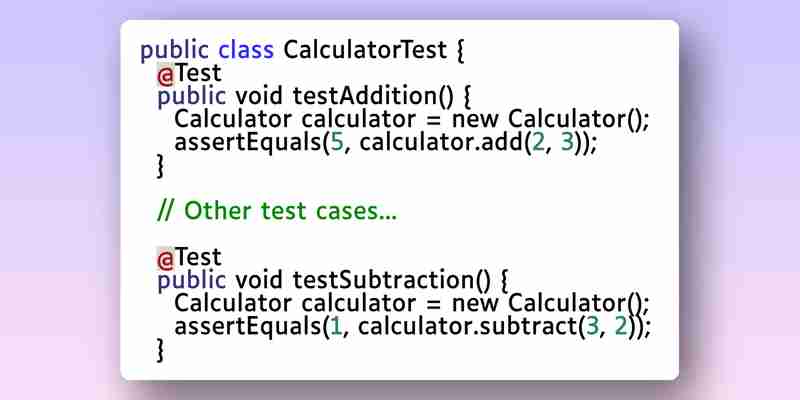Screen dimensions: 800x400
Task: Select the expected value 5 in assertEquals
Action: click(337, 143)
